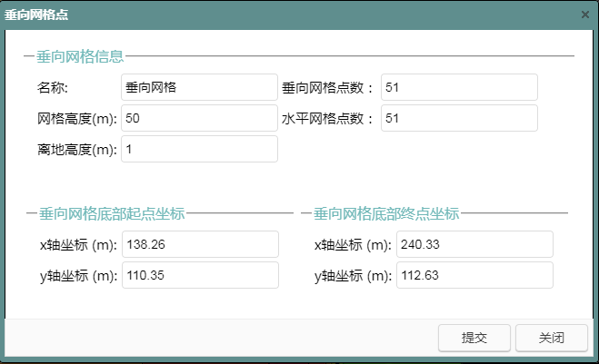
Task: Click start point y轴坐标 field showing 110.35
Action: 200,275
